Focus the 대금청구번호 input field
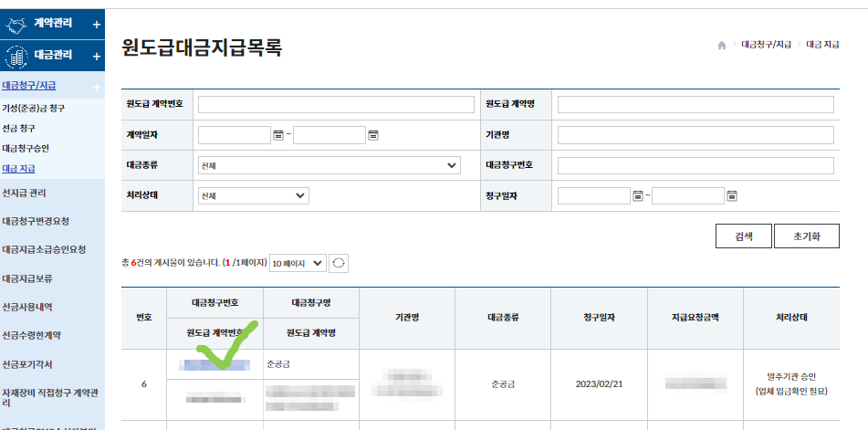The width and height of the screenshot is (868, 430). (x=695, y=165)
